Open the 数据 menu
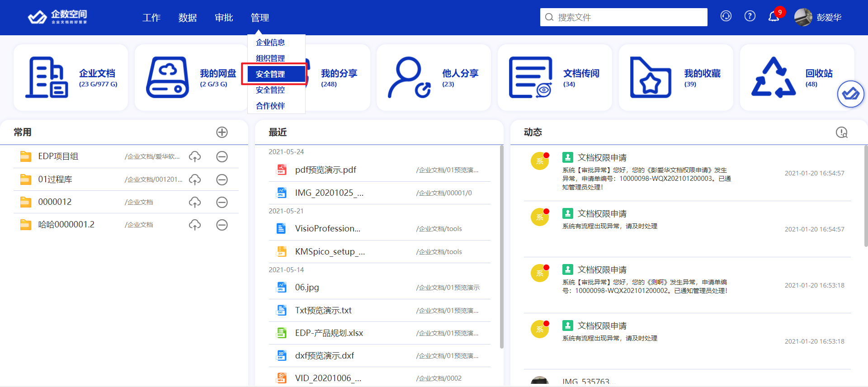This screenshot has height=387, width=868. [188, 18]
